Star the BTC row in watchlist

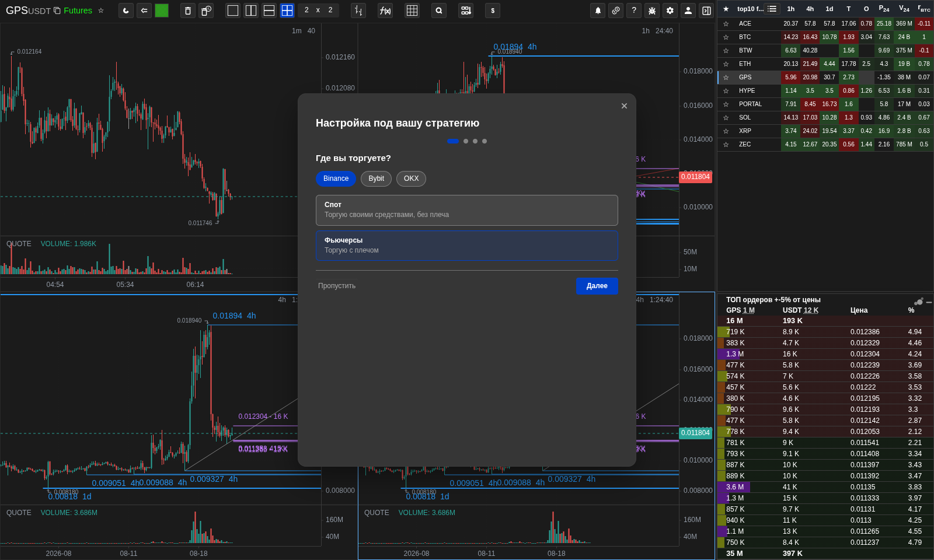(x=726, y=37)
